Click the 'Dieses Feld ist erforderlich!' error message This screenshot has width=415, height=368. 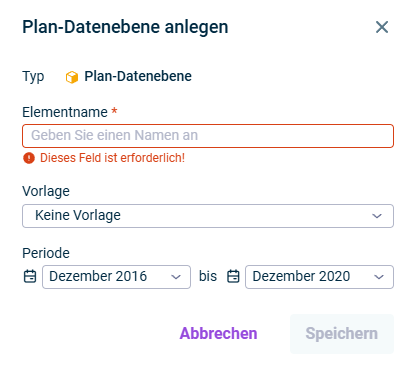(x=112, y=158)
